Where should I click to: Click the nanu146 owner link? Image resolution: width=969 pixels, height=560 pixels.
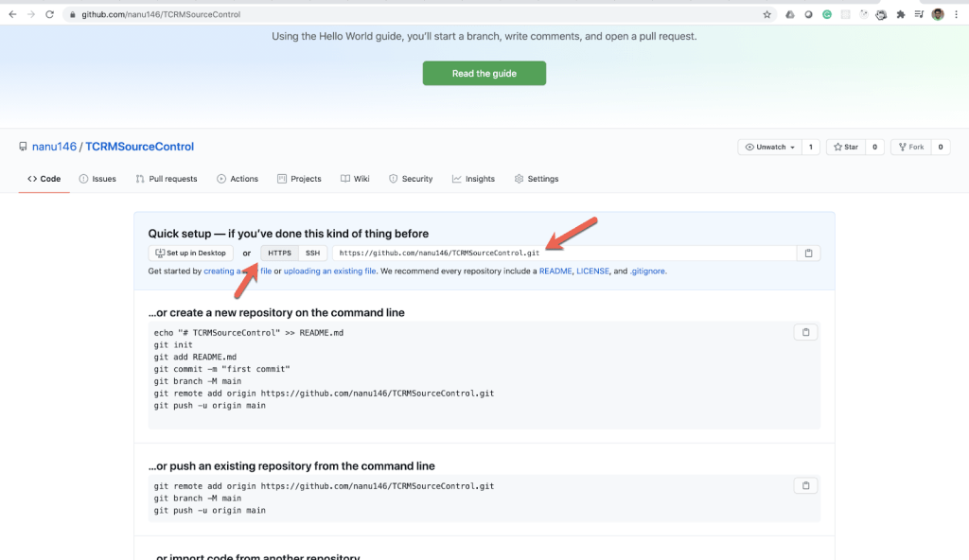[x=54, y=147]
